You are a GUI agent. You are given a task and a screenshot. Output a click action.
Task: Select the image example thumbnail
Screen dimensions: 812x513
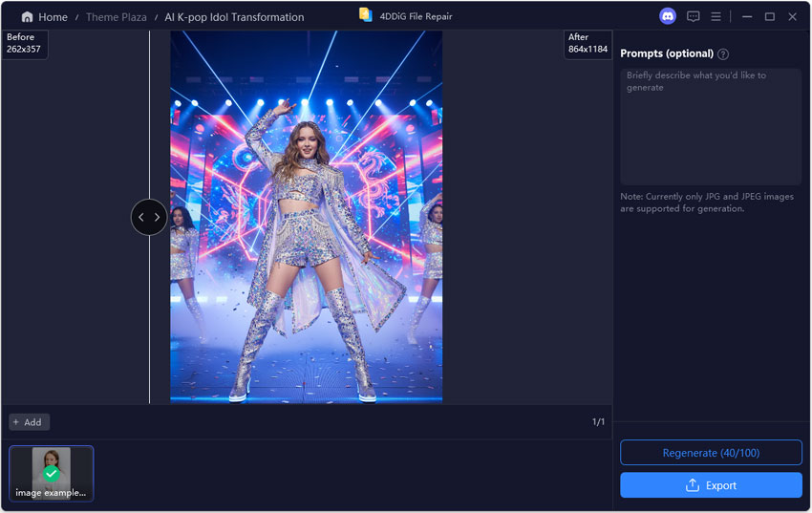click(52, 473)
